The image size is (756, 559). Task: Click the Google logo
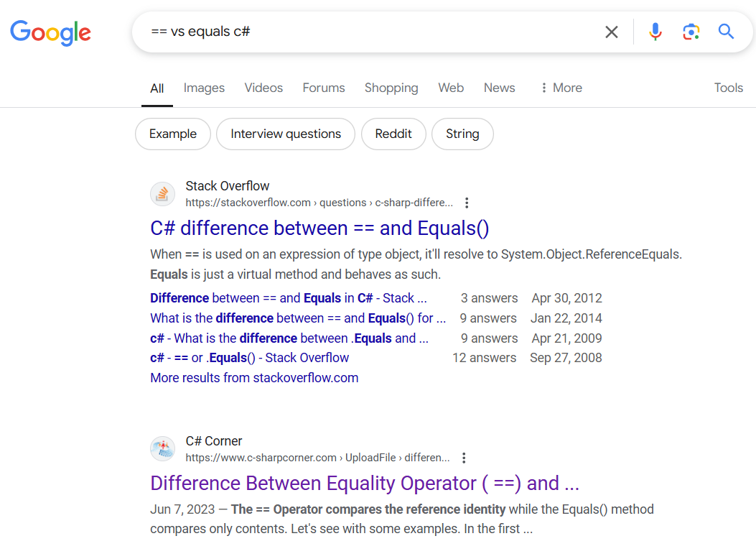[x=50, y=32]
